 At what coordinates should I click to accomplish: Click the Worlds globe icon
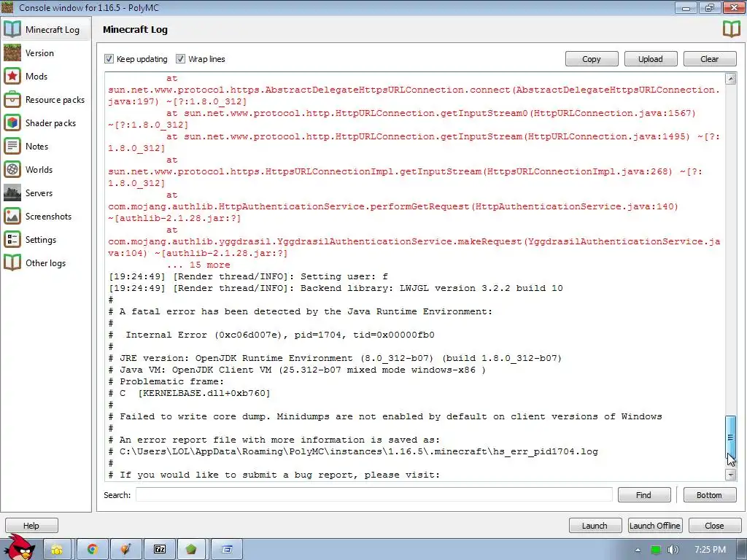[12, 169]
